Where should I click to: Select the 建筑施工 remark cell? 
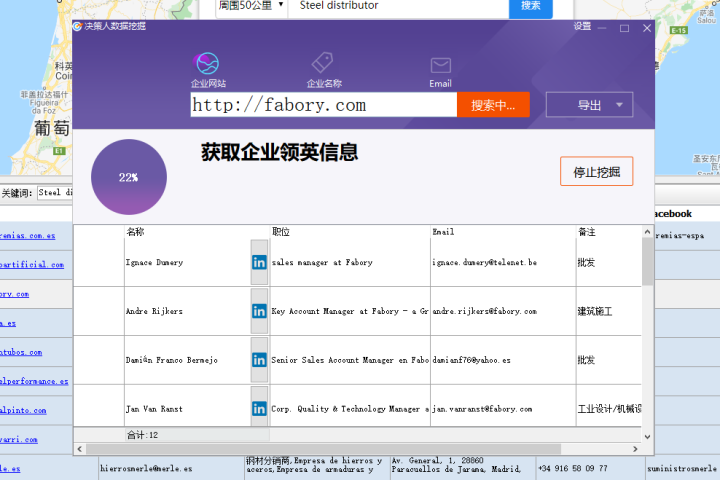[608, 311]
